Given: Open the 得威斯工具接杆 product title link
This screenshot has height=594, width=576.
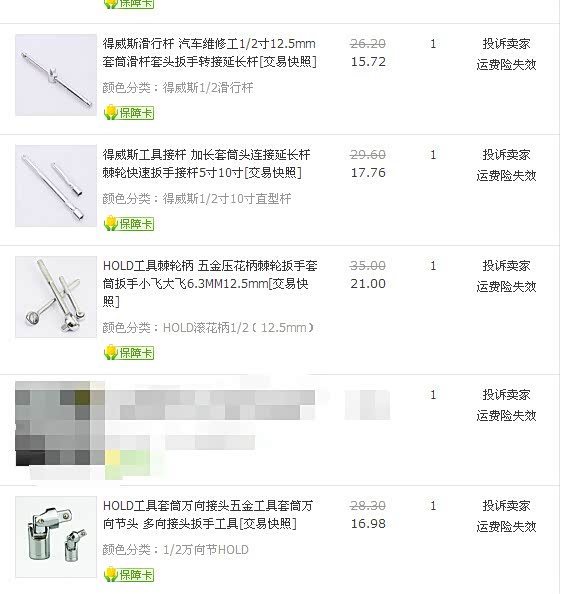Looking at the screenshot, I should click(x=207, y=164).
